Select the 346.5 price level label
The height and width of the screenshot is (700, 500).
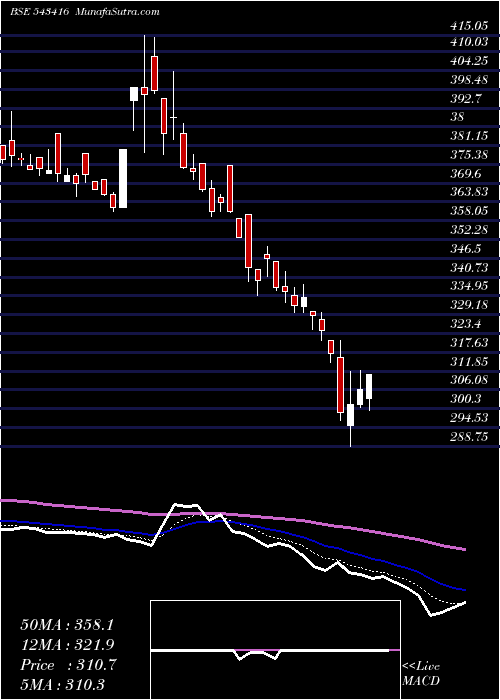pyautogui.click(x=466, y=249)
